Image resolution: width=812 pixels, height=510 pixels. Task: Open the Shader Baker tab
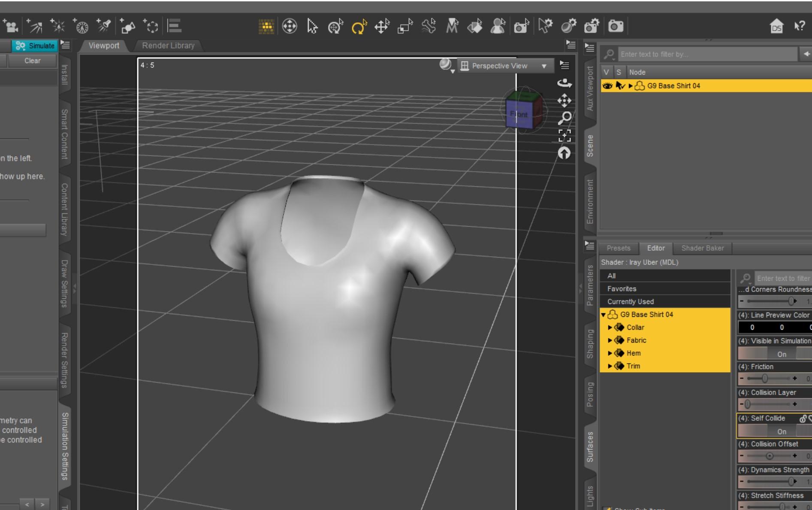(x=702, y=248)
